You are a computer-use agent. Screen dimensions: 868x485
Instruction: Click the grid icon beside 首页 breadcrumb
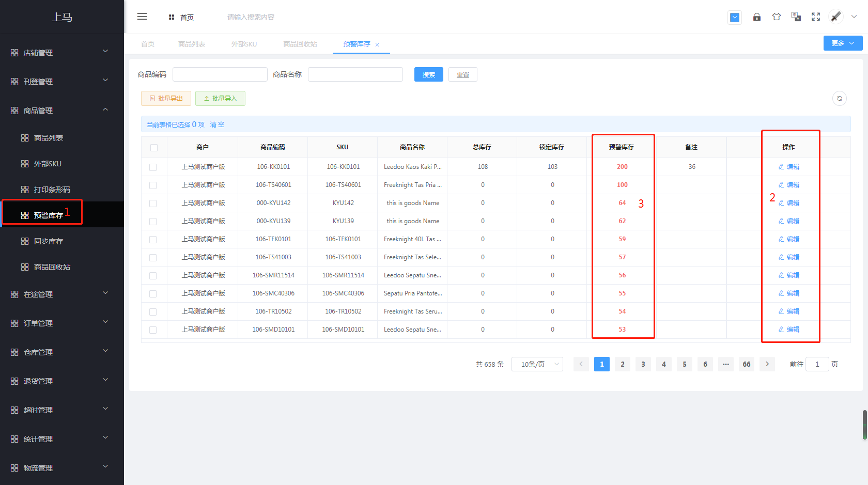point(172,17)
